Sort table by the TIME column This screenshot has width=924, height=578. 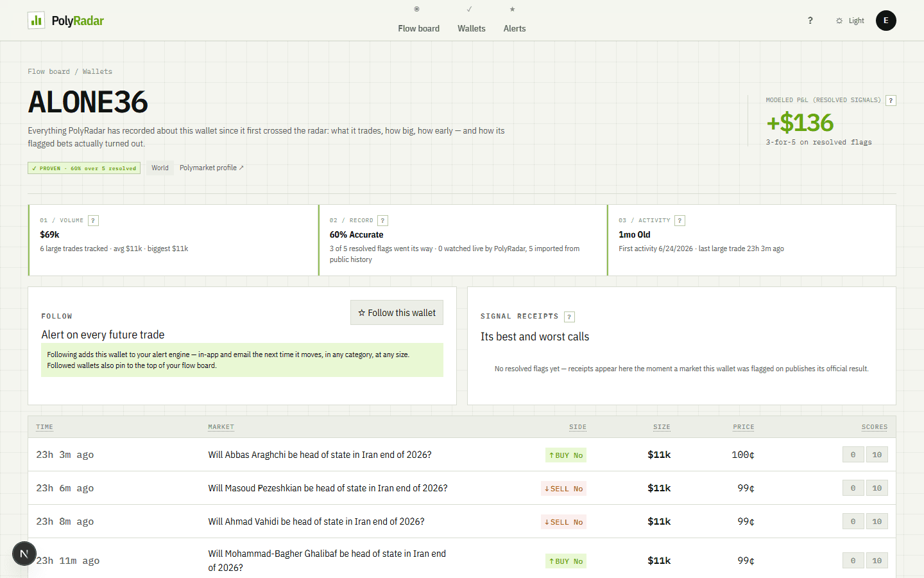click(44, 427)
